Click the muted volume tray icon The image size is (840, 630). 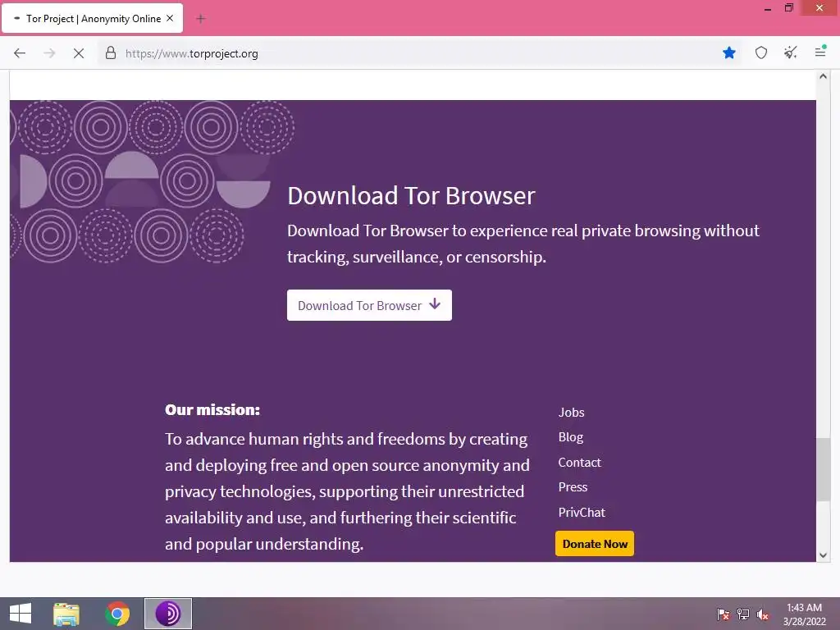pyautogui.click(x=762, y=614)
